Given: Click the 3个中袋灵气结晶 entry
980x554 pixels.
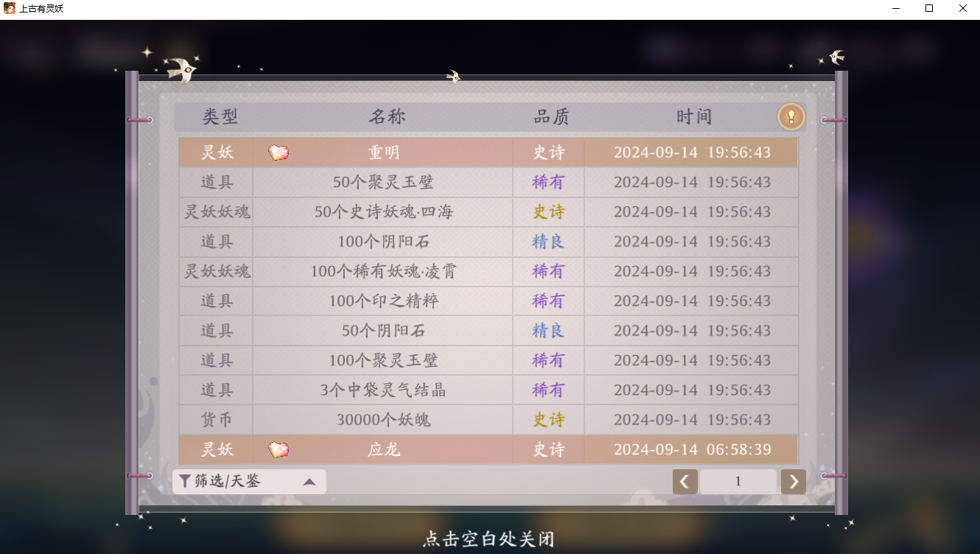Looking at the screenshot, I should [x=383, y=390].
